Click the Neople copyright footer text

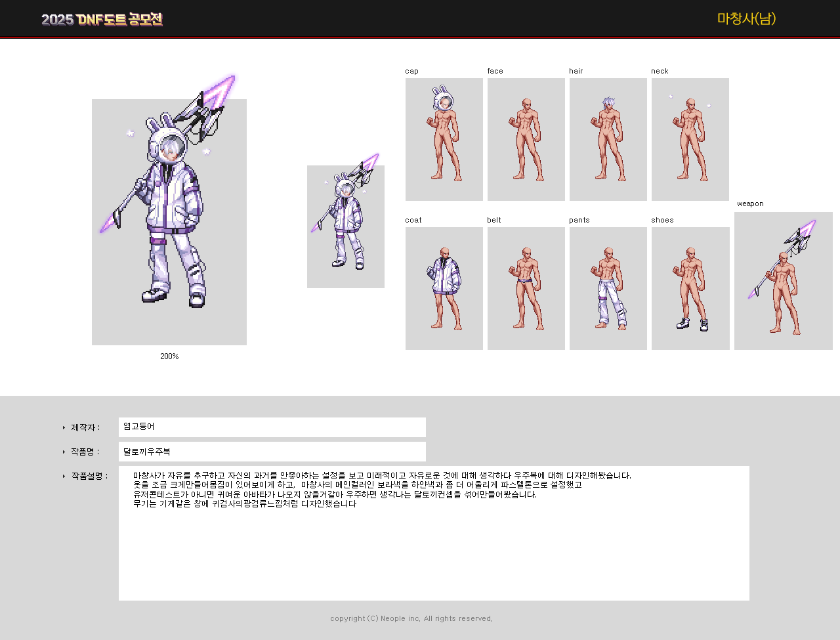point(411,618)
